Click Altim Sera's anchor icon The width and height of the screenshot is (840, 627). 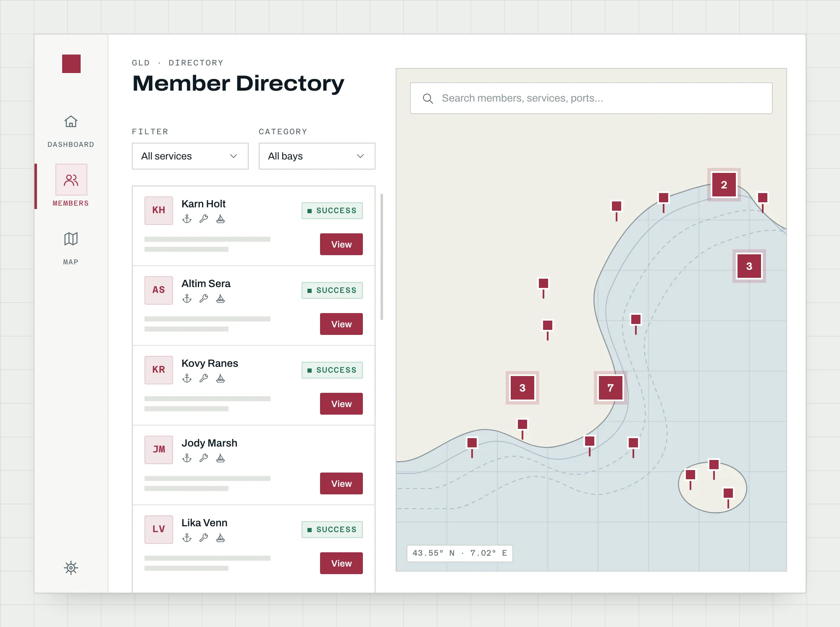coord(187,299)
